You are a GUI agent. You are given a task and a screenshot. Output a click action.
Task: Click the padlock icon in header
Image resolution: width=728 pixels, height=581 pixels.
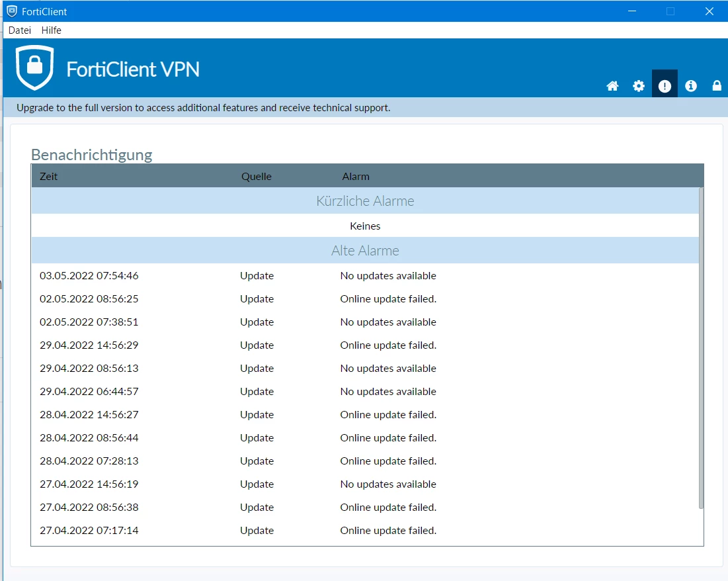click(x=717, y=85)
